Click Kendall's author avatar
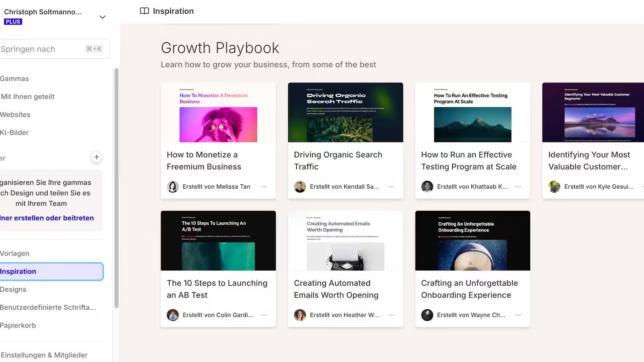This screenshot has height=362, width=644. (300, 186)
